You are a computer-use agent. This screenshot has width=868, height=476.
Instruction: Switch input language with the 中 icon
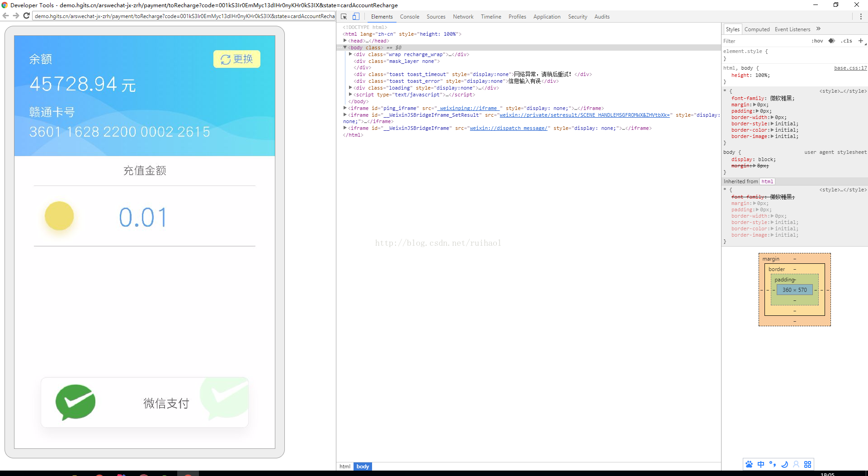coord(761,464)
